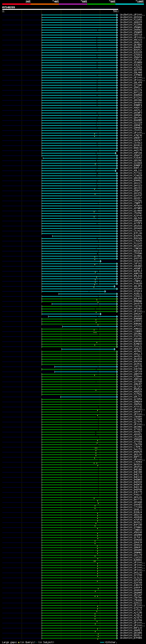146x644 pixels.
Task: Select the UniRef100_Q9LHA8 entry
Action: 131,72
